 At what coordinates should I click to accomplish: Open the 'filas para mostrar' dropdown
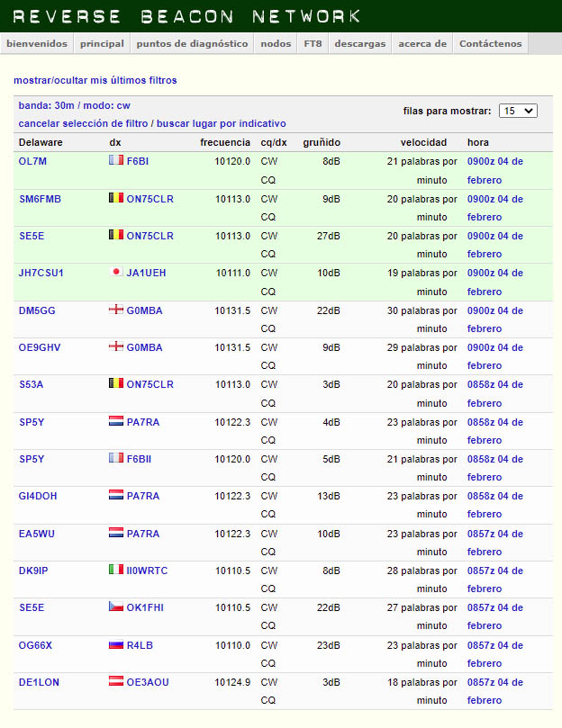tap(518, 111)
